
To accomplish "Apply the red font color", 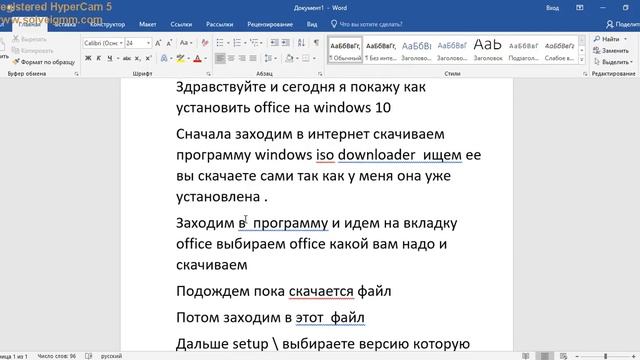I will (x=198, y=58).
